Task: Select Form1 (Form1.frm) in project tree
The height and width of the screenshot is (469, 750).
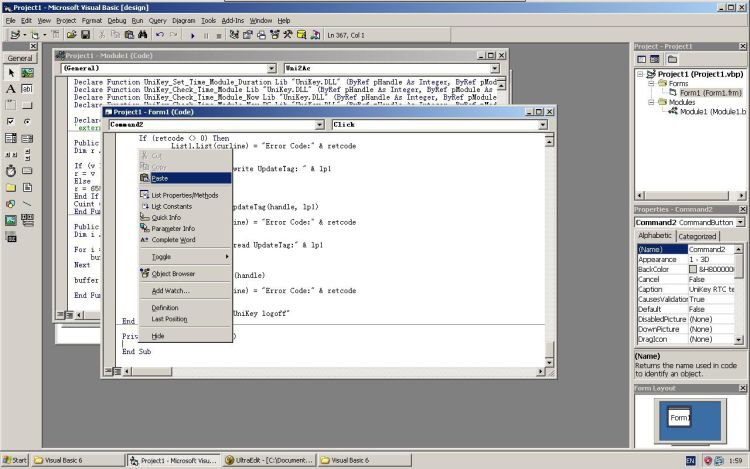Action: point(710,93)
